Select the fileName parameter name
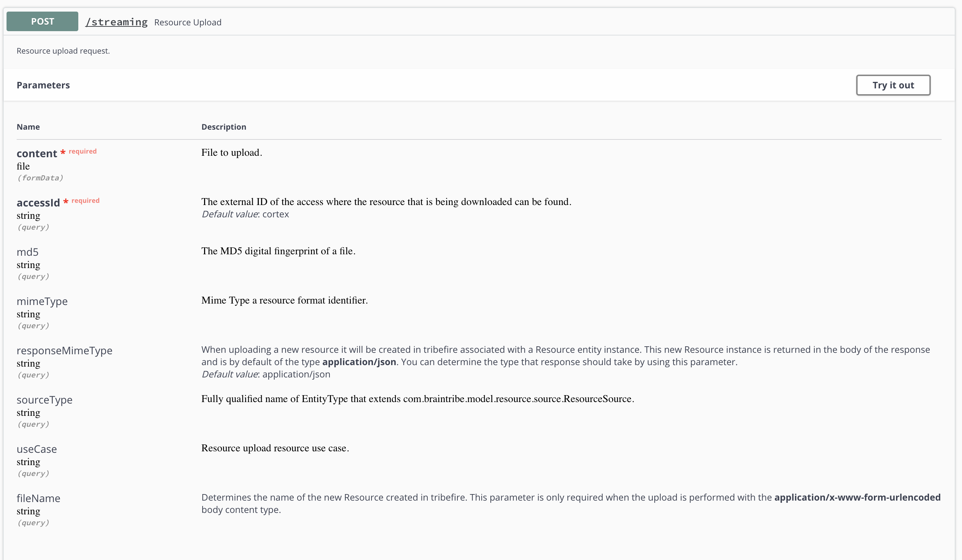This screenshot has width=962, height=560. coord(38,498)
